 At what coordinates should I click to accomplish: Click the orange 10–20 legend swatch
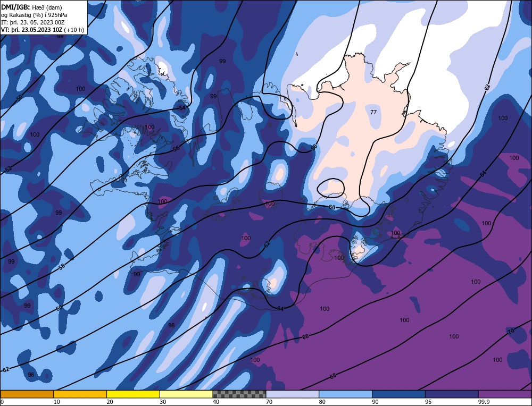pyautogui.click(x=80, y=394)
